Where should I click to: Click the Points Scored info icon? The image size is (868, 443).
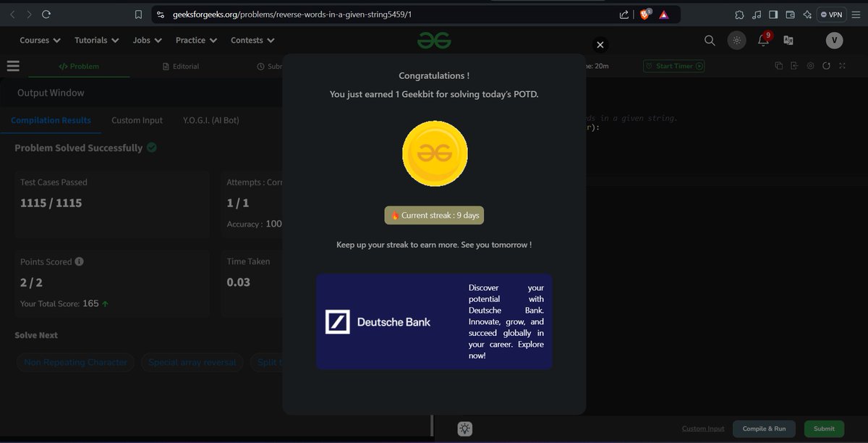click(79, 261)
